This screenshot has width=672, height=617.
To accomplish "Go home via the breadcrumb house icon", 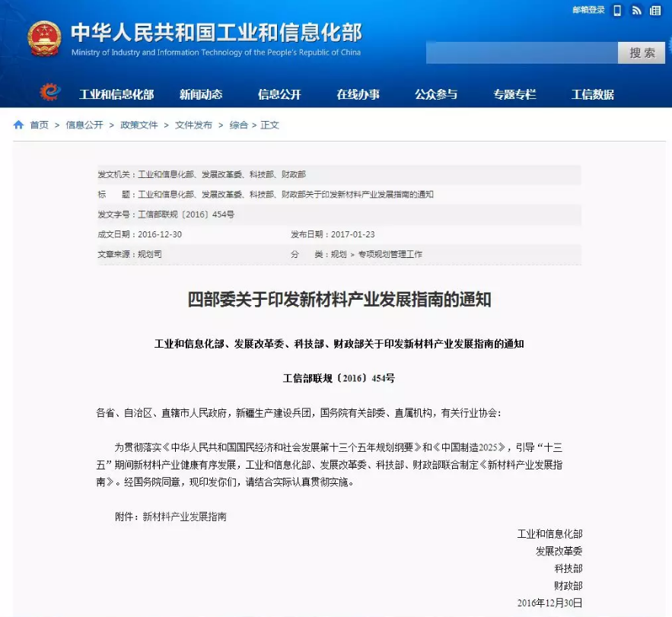I will [x=18, y=125].
